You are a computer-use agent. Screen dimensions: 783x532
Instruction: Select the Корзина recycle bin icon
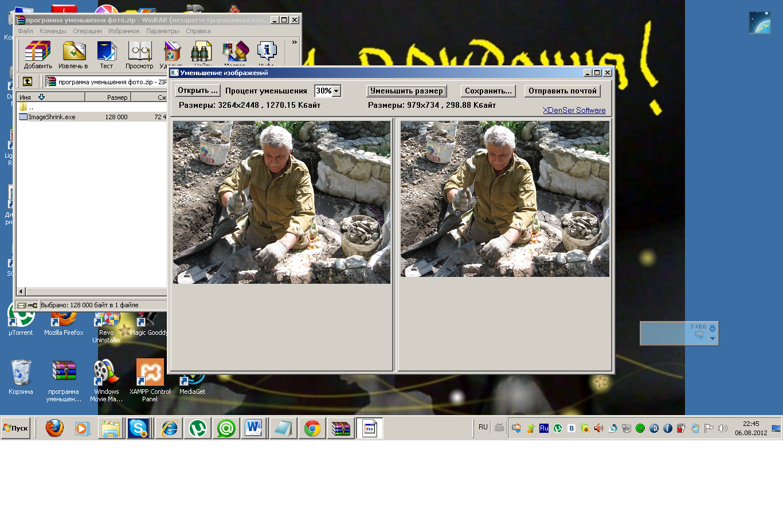coord(21,377)
